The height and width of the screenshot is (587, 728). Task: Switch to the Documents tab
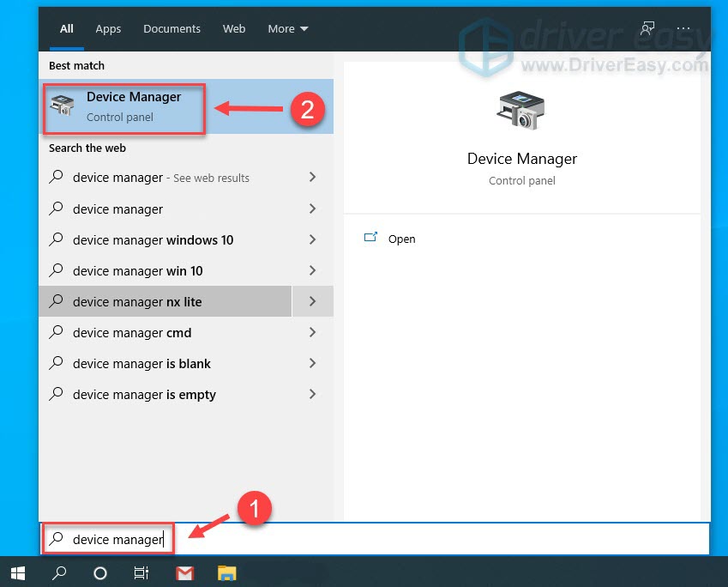[x=171, y=29]
